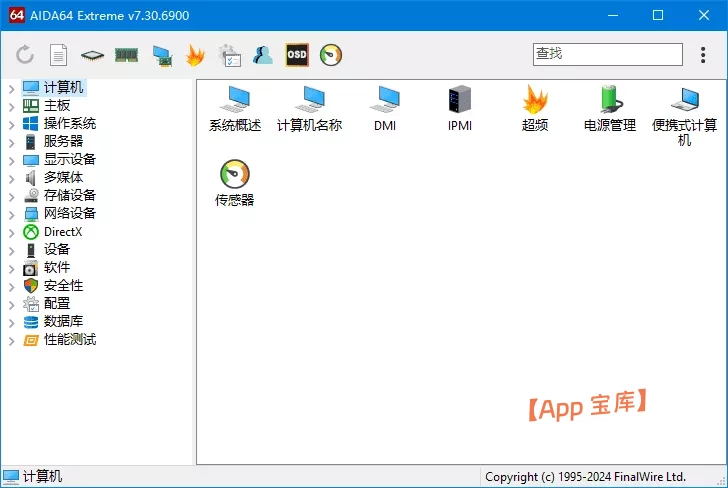The width and height of the screenshot is (728, 488).
Task: Select 配置 in the sidebar tree
Action: (47, 304)
